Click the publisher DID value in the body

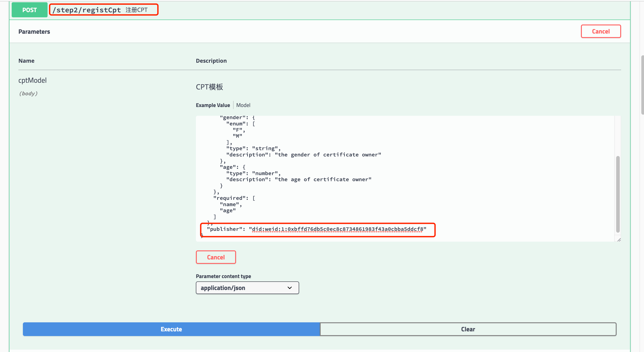(x=337, y=229)
